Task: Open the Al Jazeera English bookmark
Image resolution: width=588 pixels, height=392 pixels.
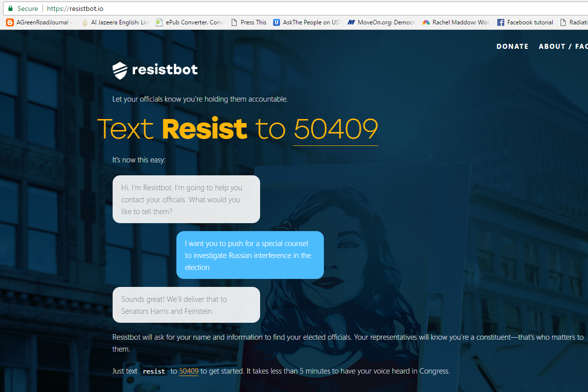Action: tap(116, 22)
